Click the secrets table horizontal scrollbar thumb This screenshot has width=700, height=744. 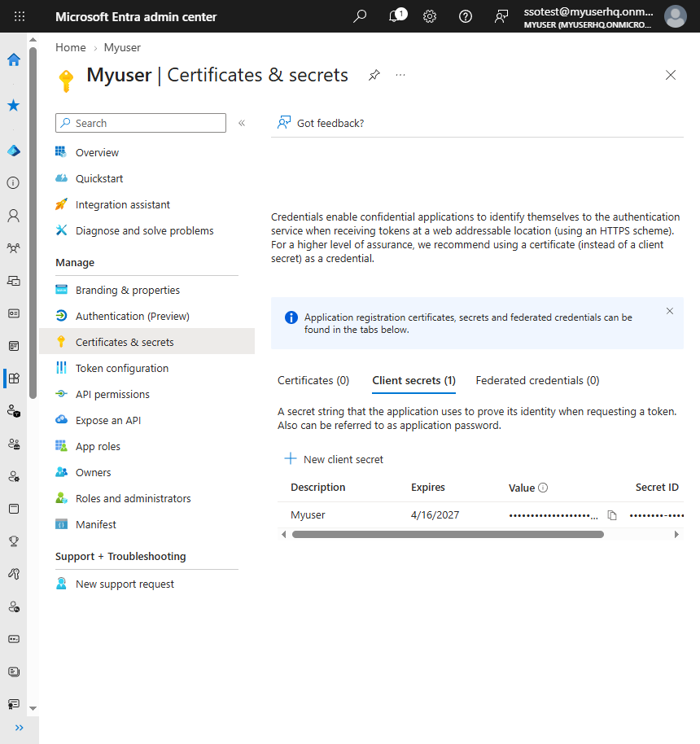(448, 534)
